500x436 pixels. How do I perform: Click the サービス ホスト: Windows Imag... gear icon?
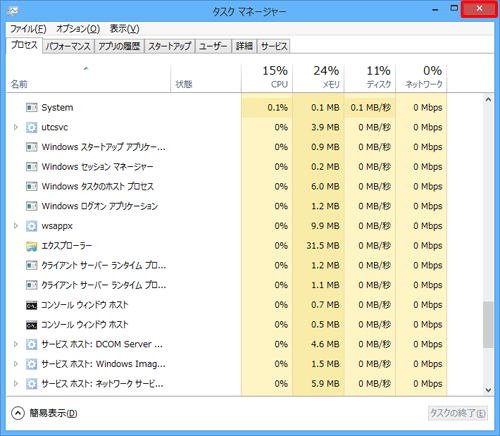coord(31,364)
